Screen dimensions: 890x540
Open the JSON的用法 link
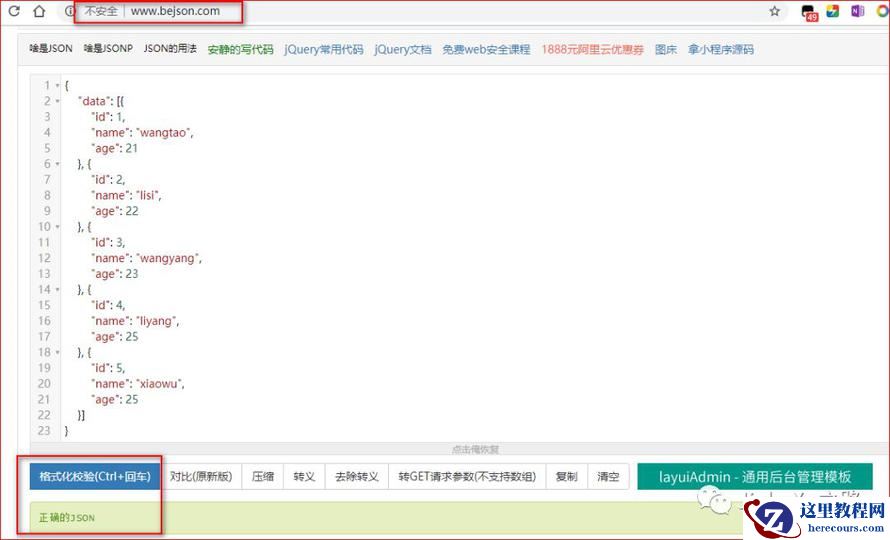(x=170, y=49)
